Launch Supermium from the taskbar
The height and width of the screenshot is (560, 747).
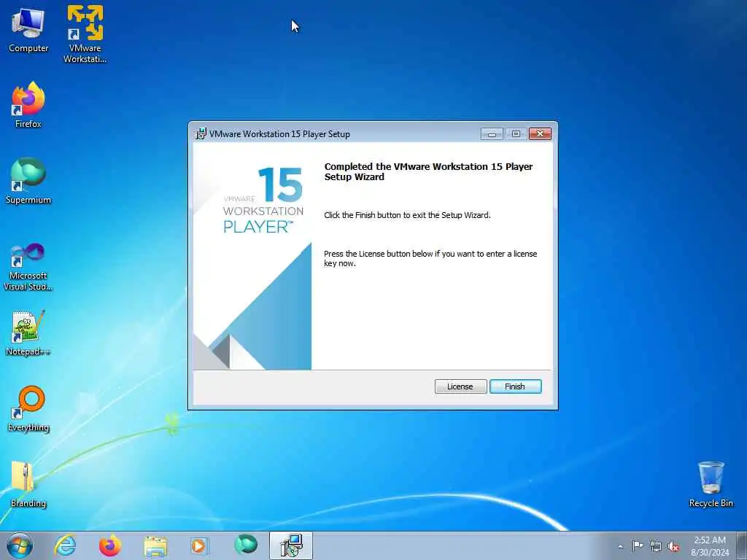(246, 545)
